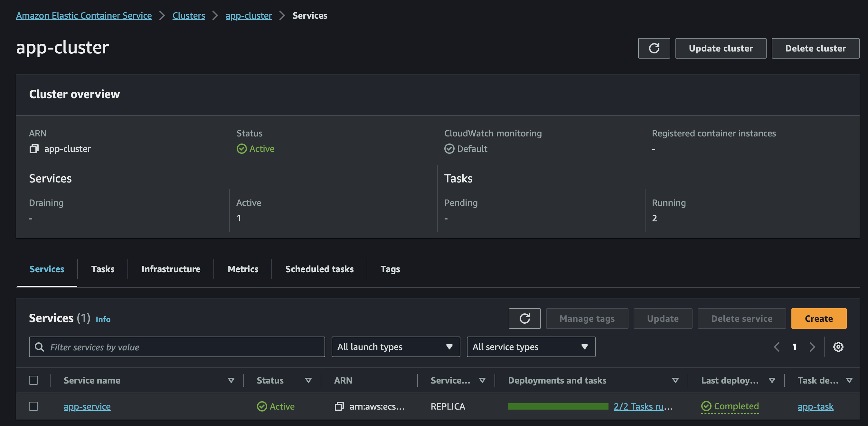Click page number 1 in pagination

click(794, 347)
